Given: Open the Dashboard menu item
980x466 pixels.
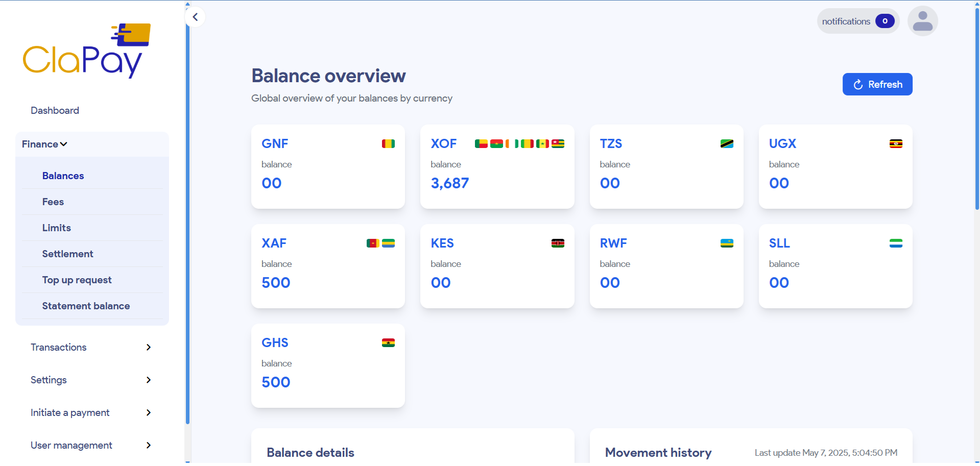Looking at the screenshot, I should 55,110.
